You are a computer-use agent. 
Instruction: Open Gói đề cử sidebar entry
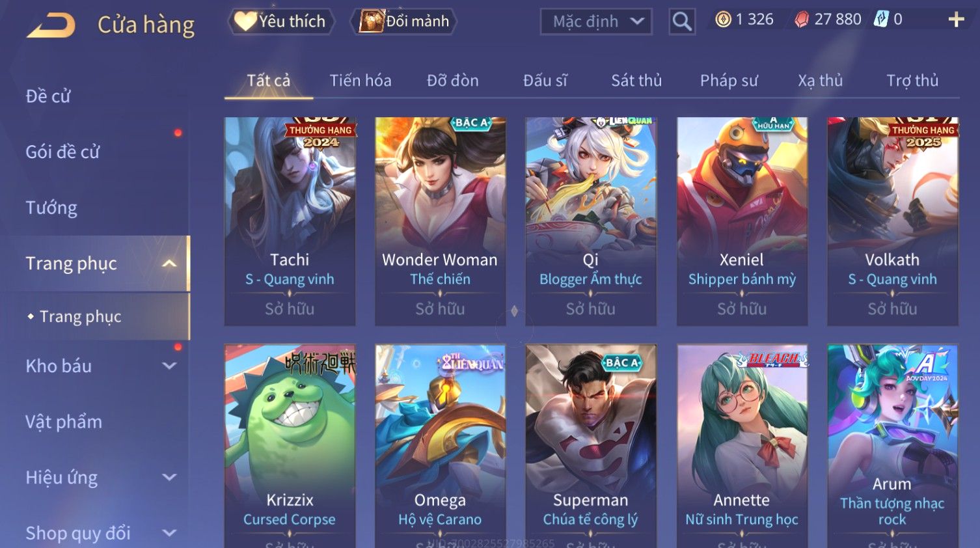[62, 152]
